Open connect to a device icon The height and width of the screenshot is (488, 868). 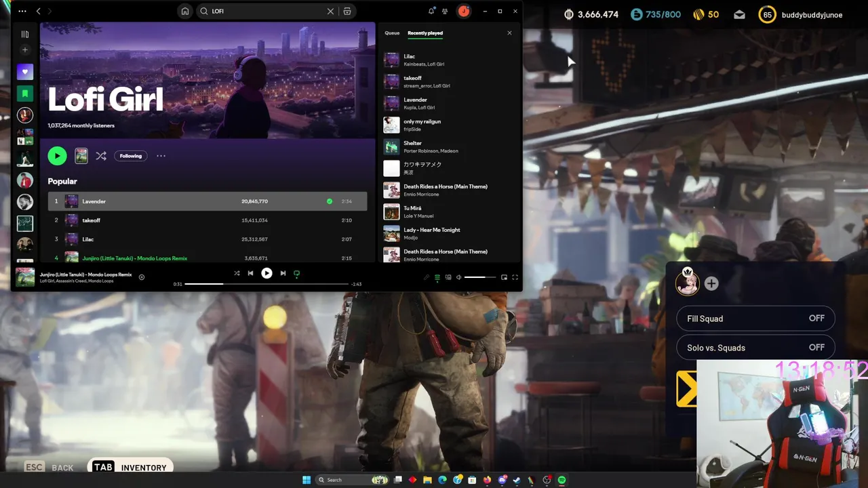point(448,277)
